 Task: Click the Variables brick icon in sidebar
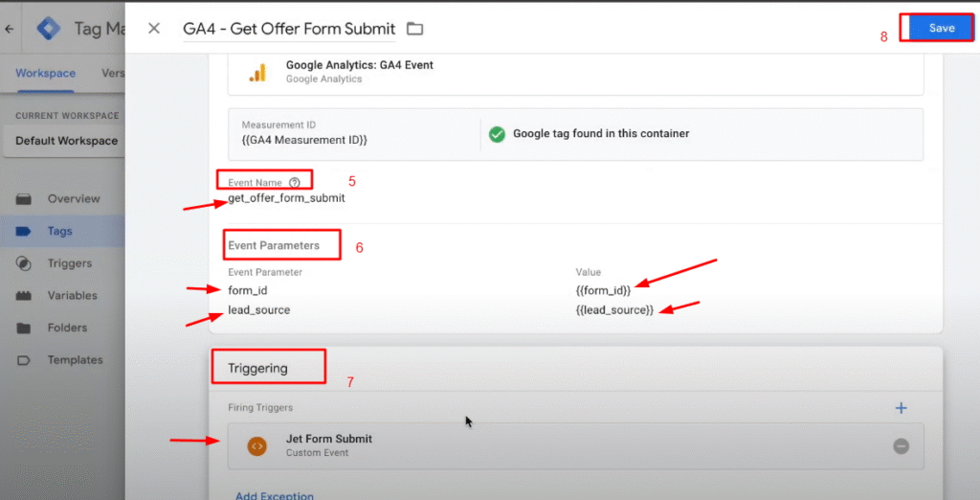click(23, 295)
